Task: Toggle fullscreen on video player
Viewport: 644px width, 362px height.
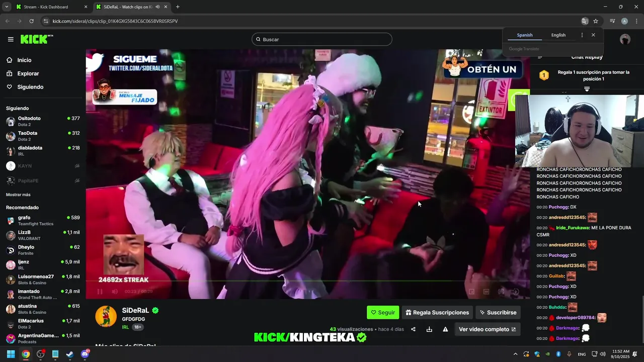Action: tap(501, 292)
